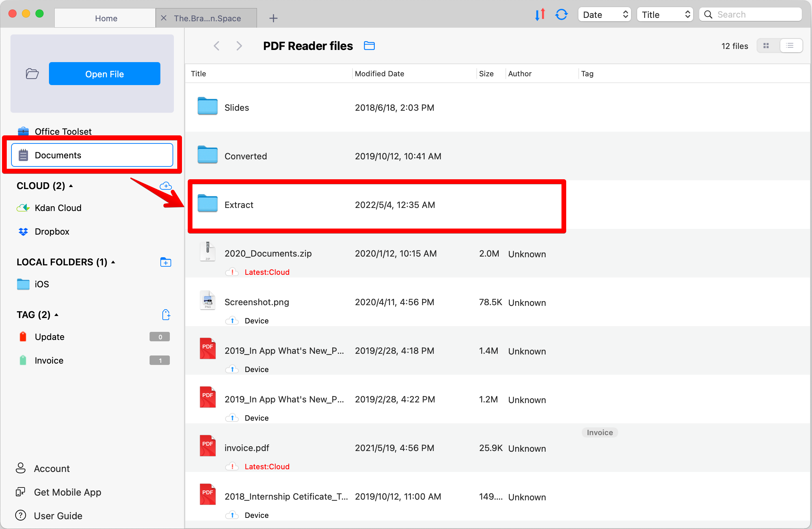Click Latest:Cloud status under 2020_Documents.zip
Screen dimensions: 812x529
(x=267, y=272)
